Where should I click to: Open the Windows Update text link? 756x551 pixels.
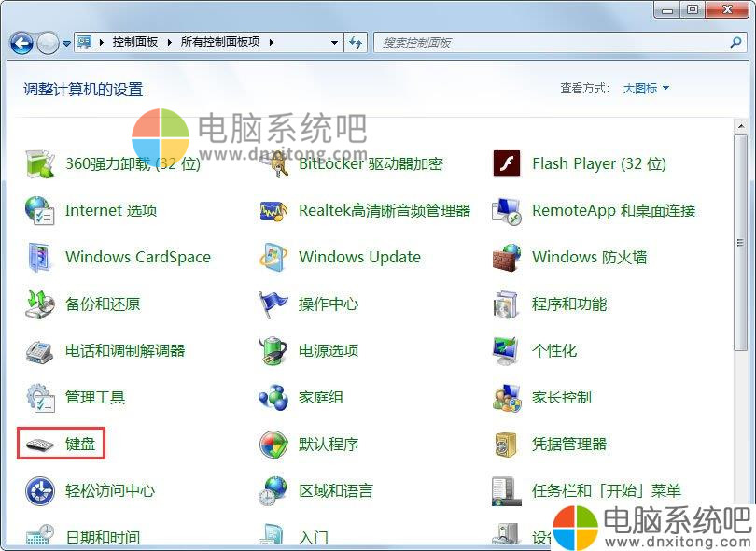[359, 257]
